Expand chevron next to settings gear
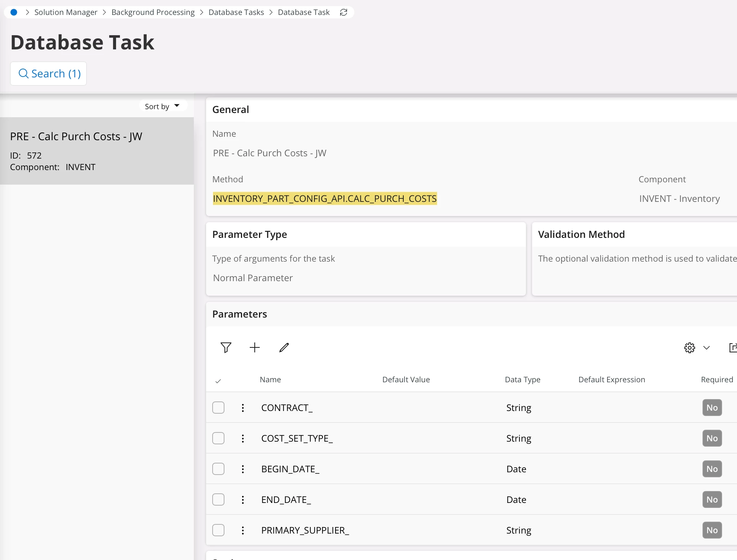Viewport: 737px width, 560px height. click(x=707, y=348)
